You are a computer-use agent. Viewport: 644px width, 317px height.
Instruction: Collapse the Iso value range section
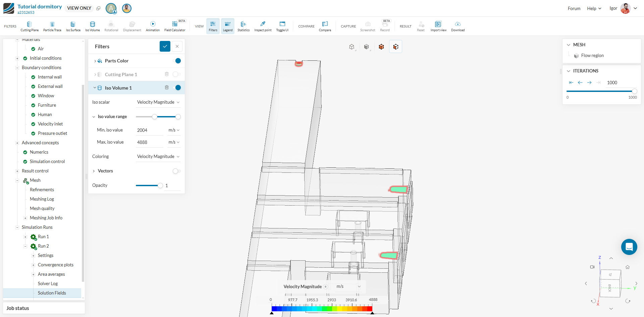click(x=94, y=117)
